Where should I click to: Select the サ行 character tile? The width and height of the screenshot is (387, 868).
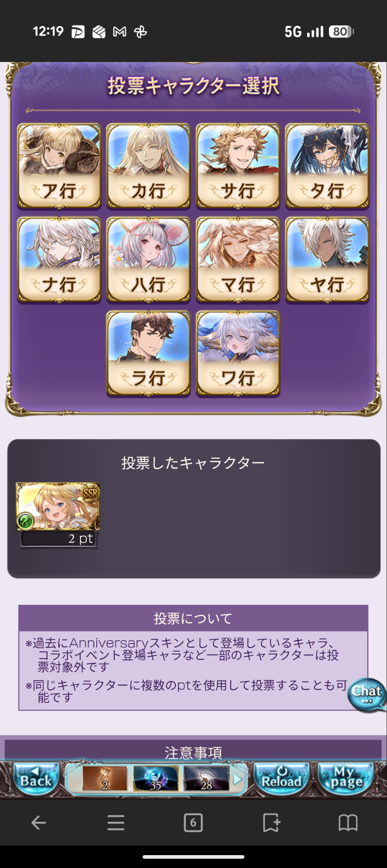tap(238, 166)
